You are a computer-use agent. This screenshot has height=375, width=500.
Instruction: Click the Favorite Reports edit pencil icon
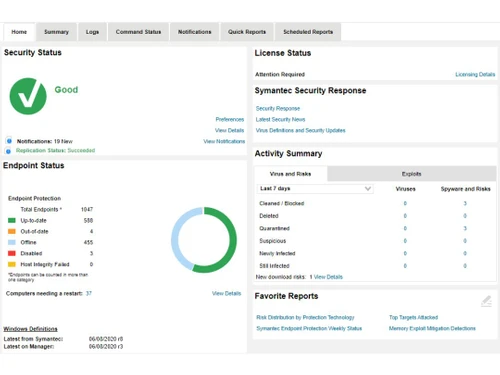pyautogui.click(x=487, y=301)
